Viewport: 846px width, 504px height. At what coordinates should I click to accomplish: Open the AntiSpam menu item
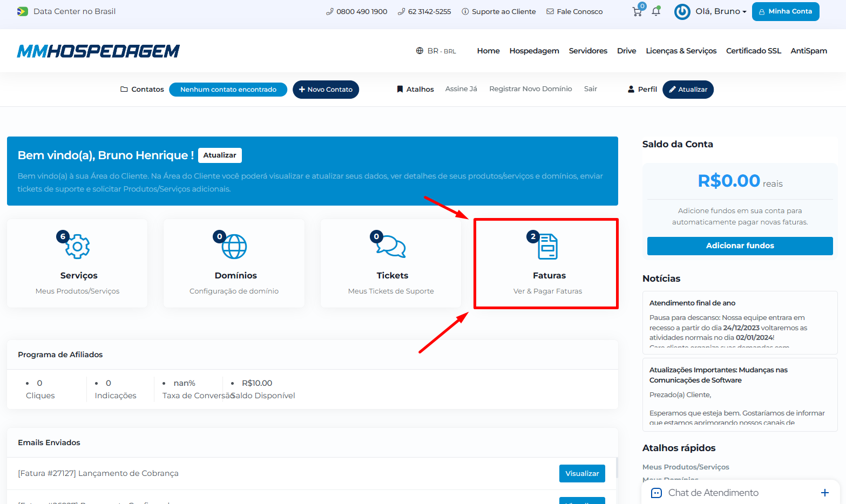pyautogui.click(x=809, y=51)
